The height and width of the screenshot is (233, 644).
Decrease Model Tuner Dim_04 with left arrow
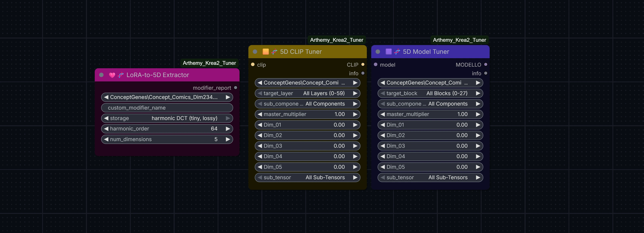382,156
